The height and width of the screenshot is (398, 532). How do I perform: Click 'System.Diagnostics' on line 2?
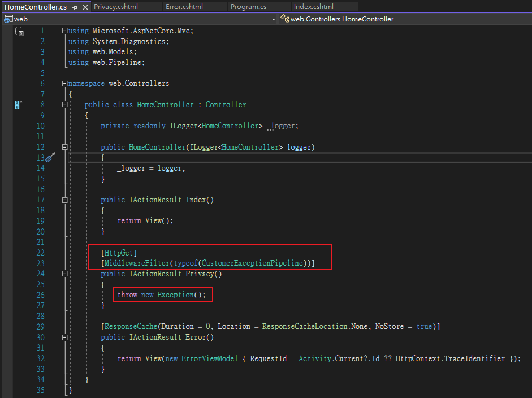coord(129,41)
